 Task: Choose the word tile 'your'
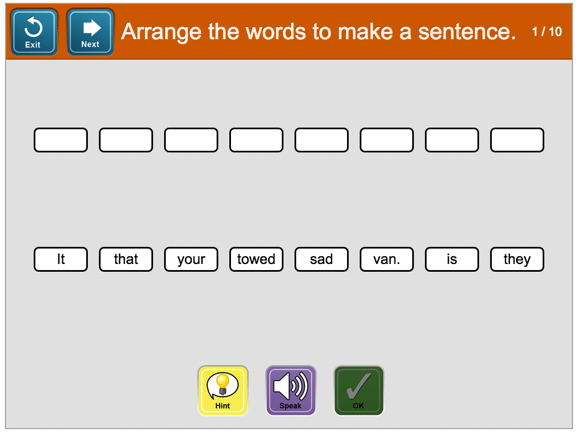[x=191, y=259]
